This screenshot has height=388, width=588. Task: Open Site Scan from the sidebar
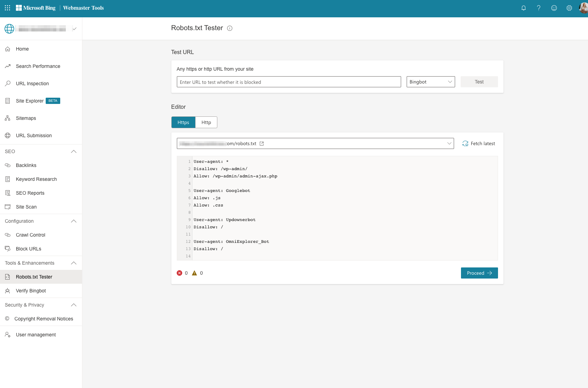26,207
